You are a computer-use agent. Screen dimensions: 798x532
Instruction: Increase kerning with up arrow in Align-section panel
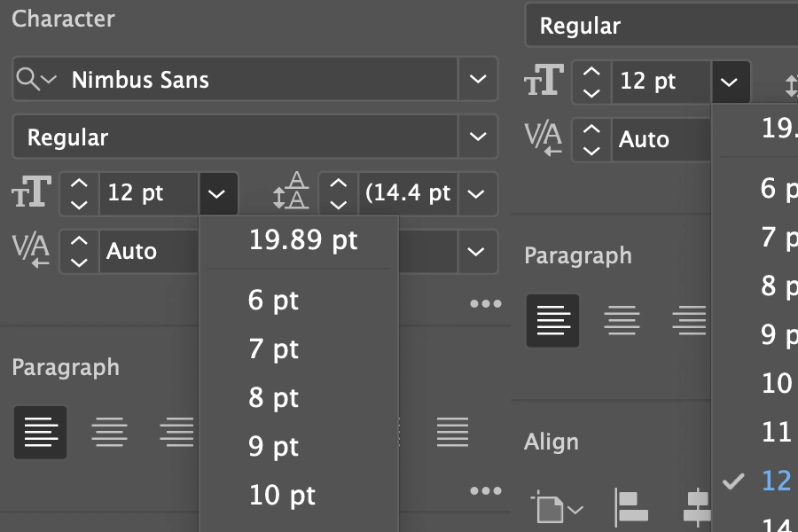click(x=591, y=129)
